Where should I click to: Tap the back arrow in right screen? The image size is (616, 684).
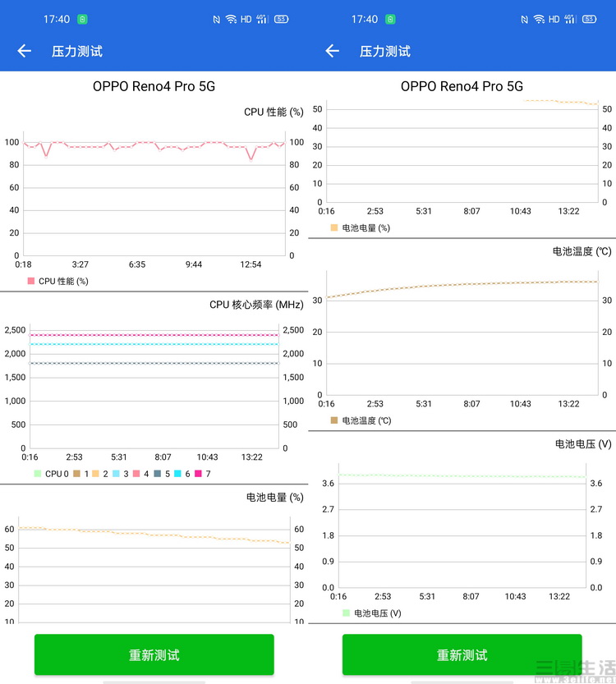point(333,51)
